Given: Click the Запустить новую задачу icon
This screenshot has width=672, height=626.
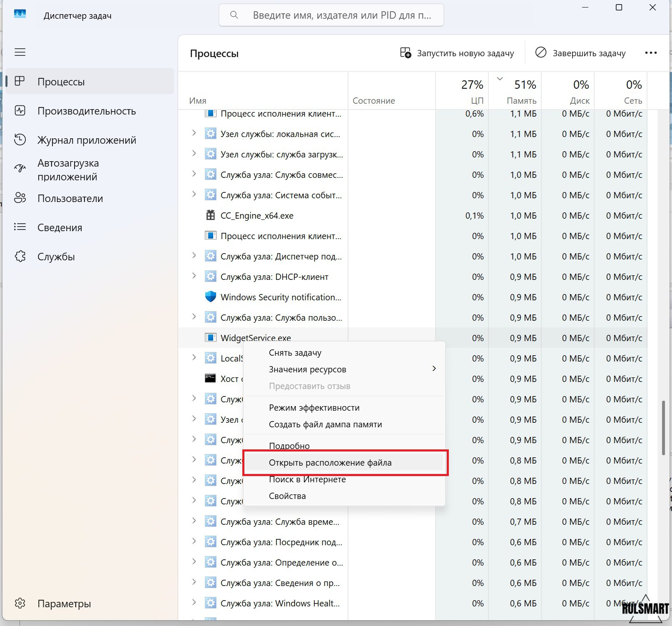Looking at the screenshot, I should pyautogui.click(x=405, y=53).
